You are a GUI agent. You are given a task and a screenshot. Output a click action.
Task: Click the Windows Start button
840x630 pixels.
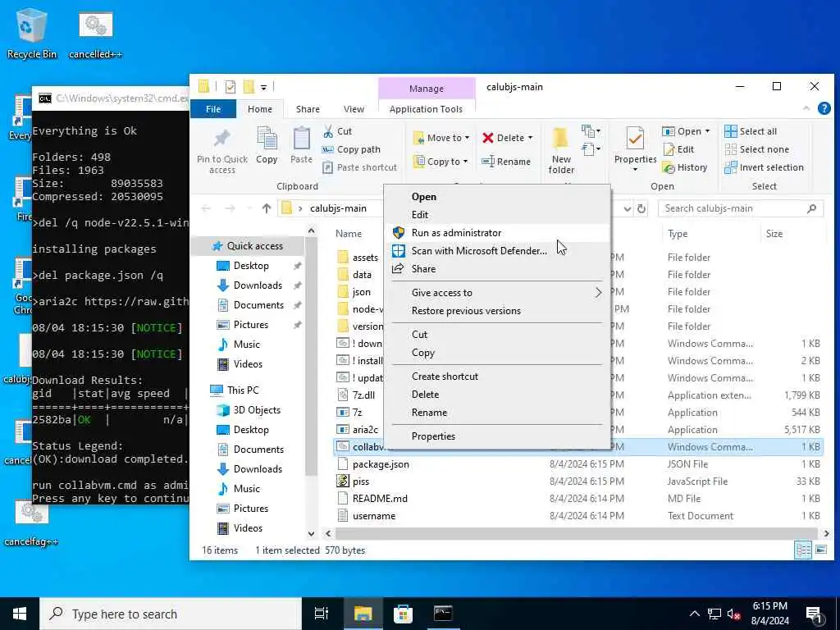(20, 614)
